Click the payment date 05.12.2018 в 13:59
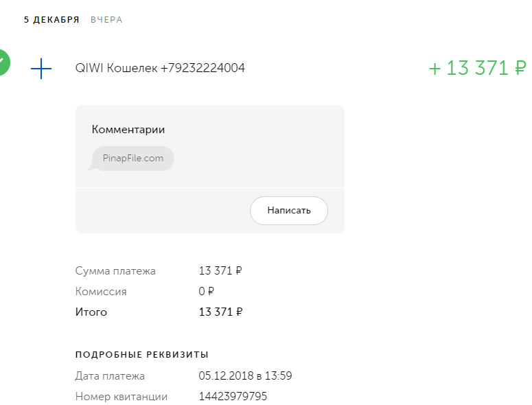The height and width of the screenshot is (405, 532). coord(246,376)
